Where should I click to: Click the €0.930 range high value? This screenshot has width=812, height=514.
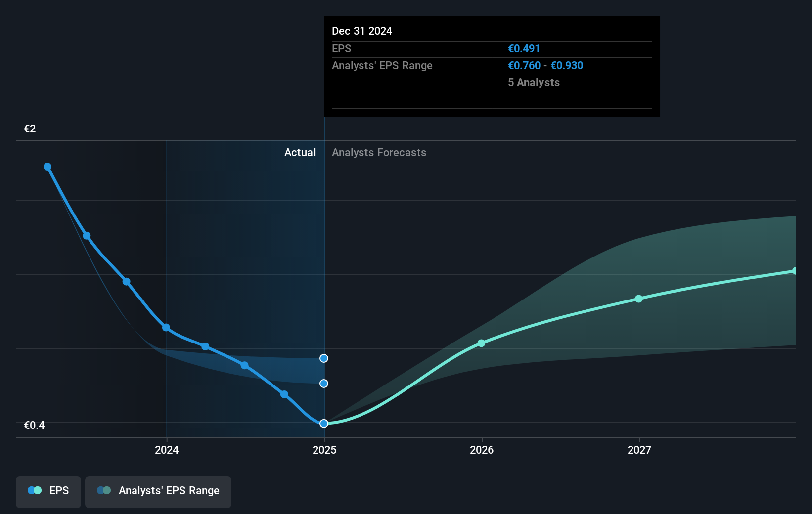pyautogui.click(x=567, y=66)
